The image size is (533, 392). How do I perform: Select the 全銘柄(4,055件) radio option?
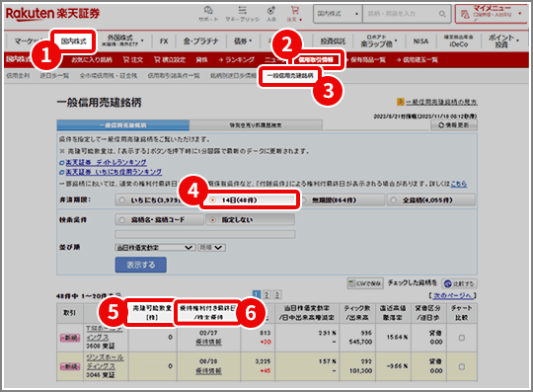(x=393, y=200)
